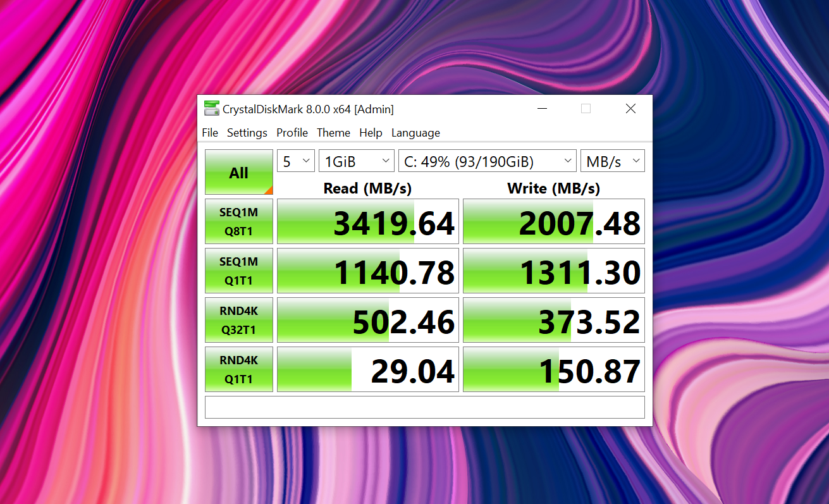Select the 1140.78 read result

click(x=368, y=271)
